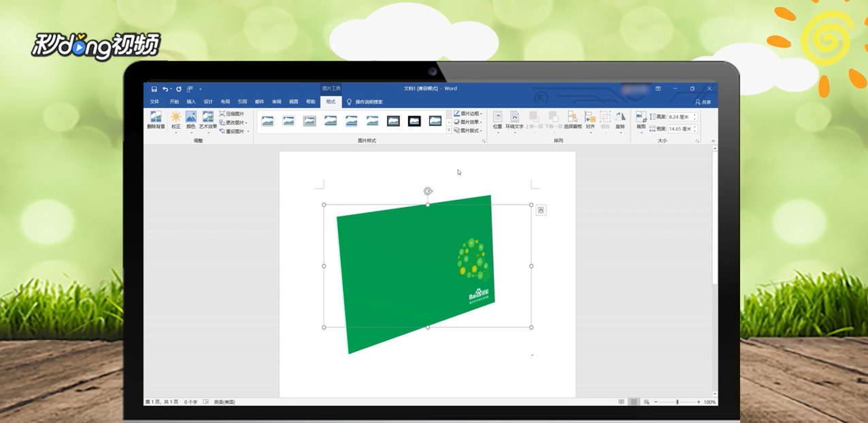868x423 pixels.
Task: Open Artistic Effects (艺术效果) gallery
Action: tap(207, 121)
